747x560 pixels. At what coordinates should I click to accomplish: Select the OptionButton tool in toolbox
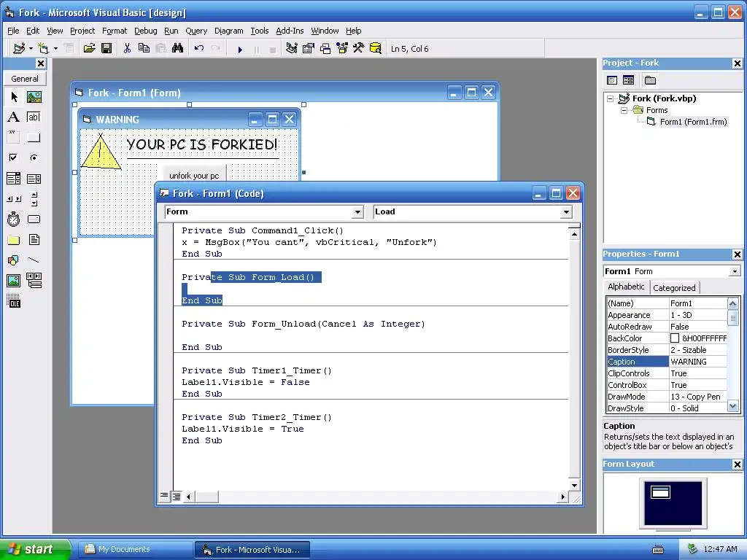34,157
